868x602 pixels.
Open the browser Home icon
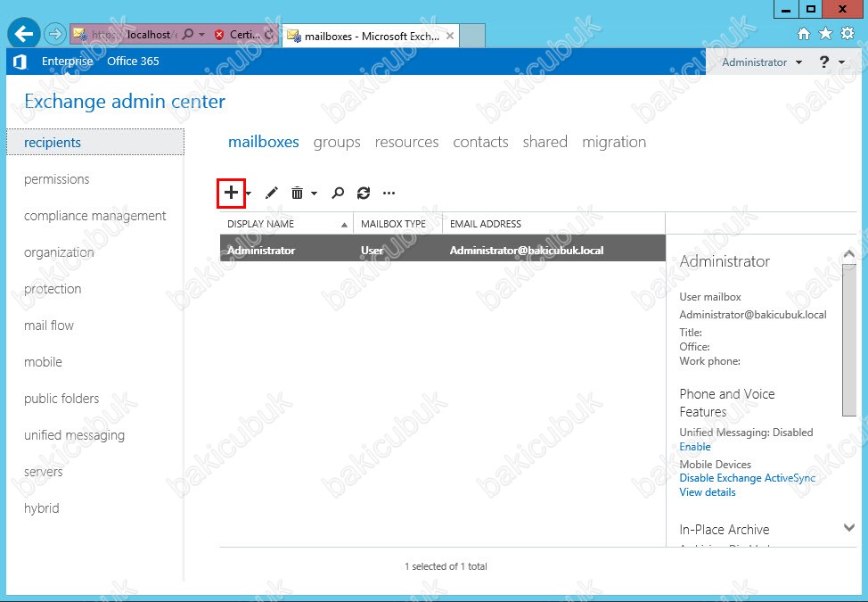pos(804,34)
